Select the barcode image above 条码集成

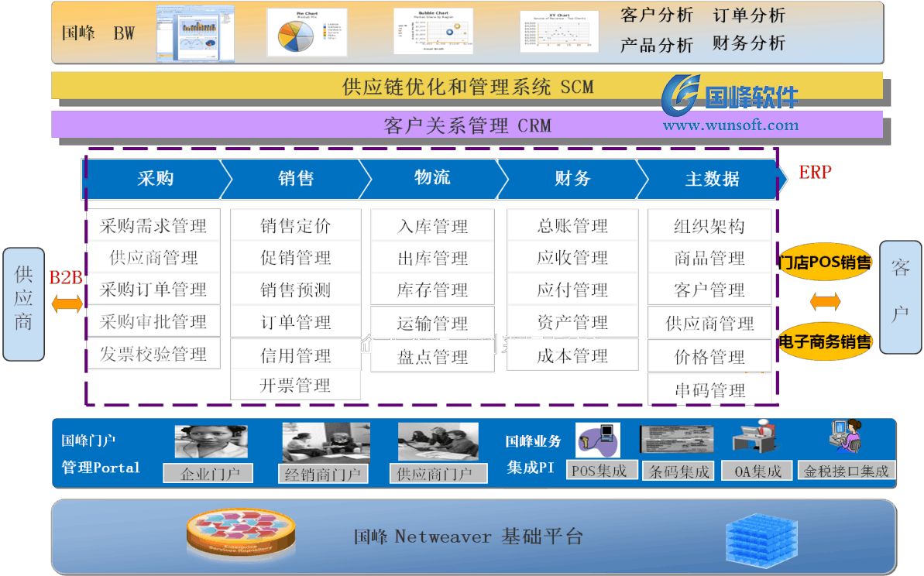(x=678, y=440)
